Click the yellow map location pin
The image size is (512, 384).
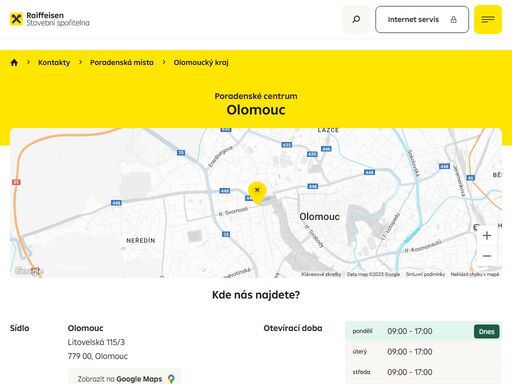tap(257, 192)
